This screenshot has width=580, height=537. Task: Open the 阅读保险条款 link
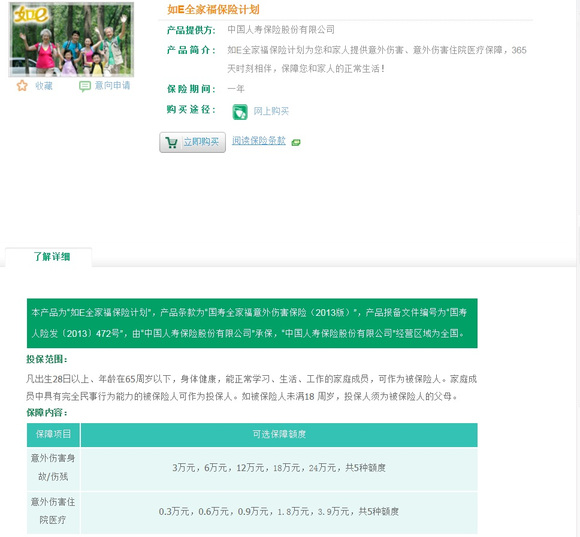[259, 141]
